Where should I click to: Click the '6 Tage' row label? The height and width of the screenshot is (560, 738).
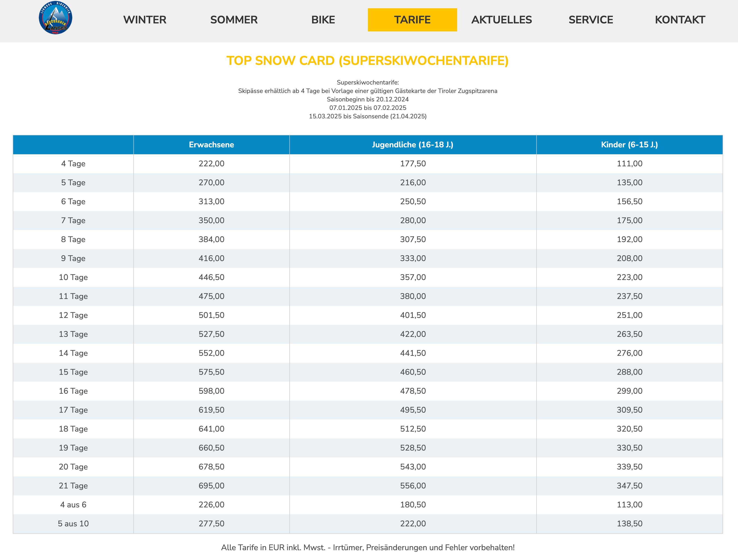[x=73, y=202]
